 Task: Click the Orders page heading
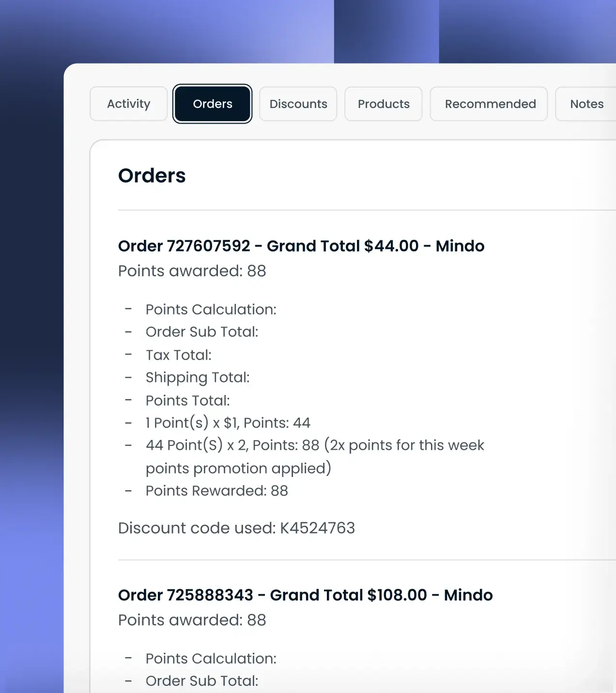(x=152, y=175)
